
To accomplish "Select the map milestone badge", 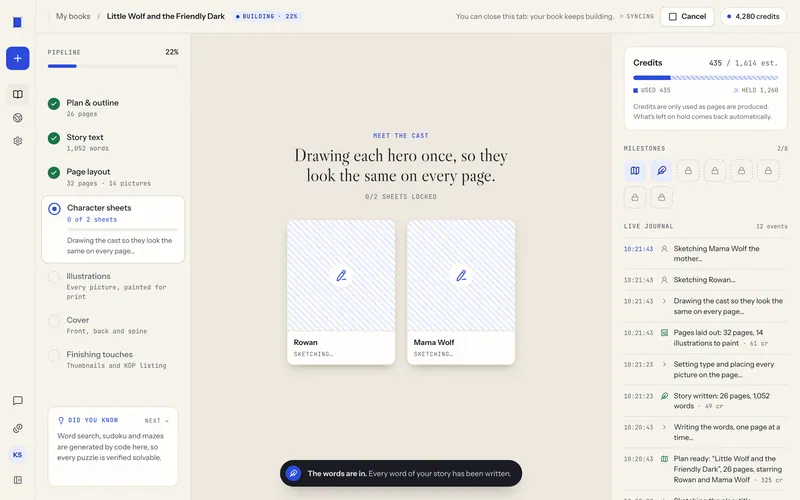I will pos(635,170).
